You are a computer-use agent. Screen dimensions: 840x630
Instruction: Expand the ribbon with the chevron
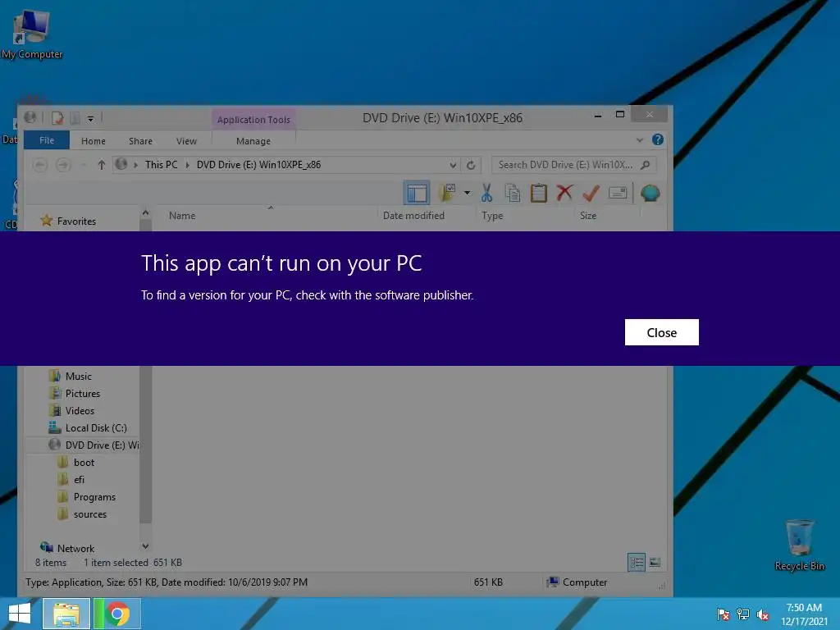click(x=640, y=139)
